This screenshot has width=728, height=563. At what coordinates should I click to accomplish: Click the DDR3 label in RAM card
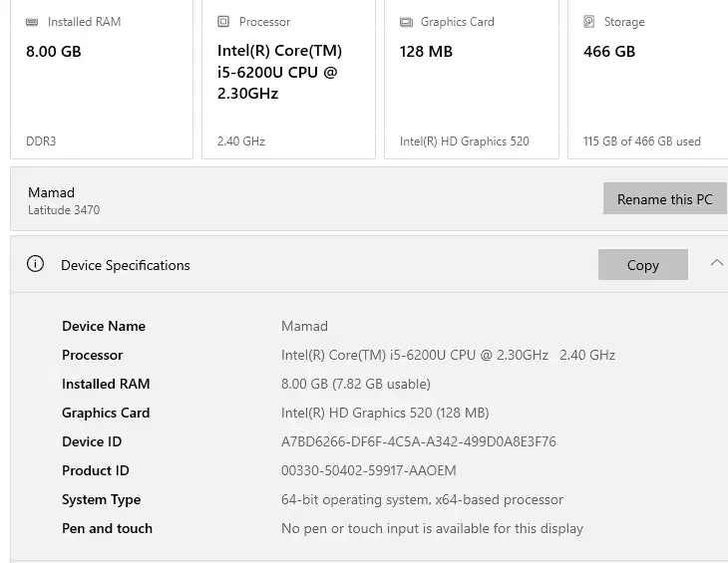coord(41,141)
